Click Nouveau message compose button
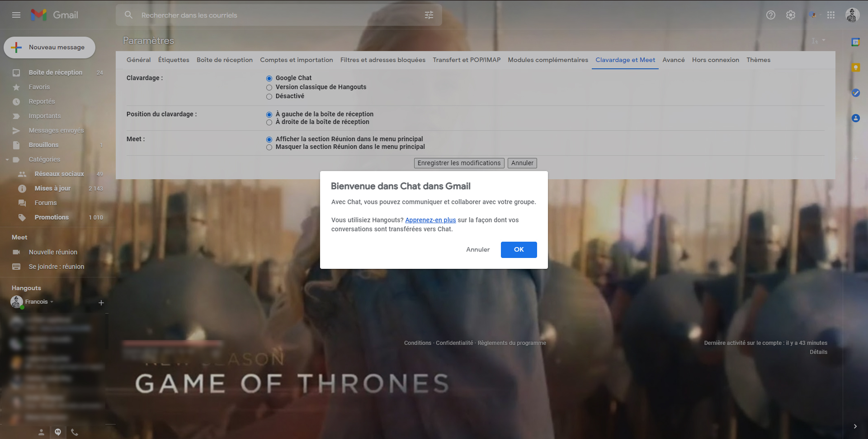Screen dimensions: 868x439 pyautogui.click(x=50, y=48)
